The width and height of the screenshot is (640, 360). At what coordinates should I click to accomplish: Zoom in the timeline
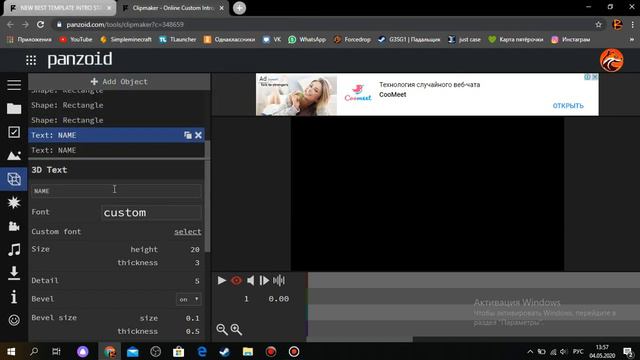(236, 329)
